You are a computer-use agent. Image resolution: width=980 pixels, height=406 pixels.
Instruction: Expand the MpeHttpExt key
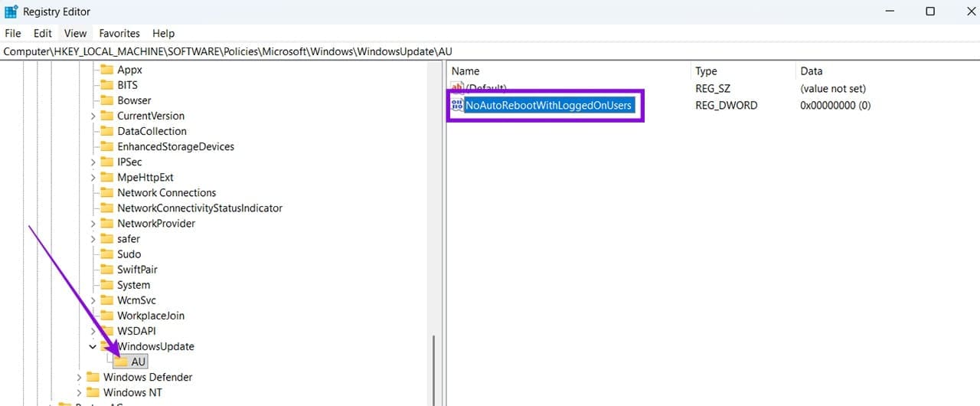coord(93,177)
